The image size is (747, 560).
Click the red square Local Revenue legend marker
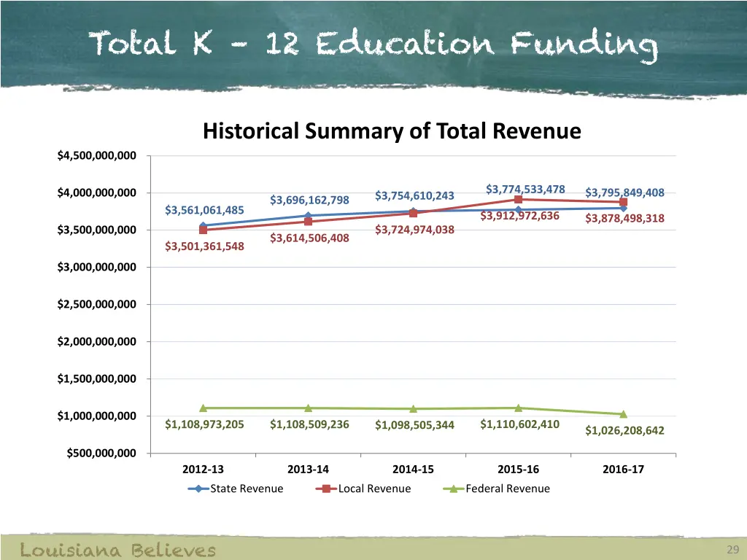327,489
